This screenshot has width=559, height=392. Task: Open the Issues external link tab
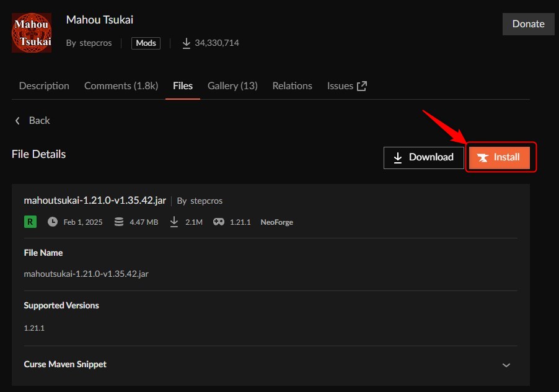tap(347, 86)
